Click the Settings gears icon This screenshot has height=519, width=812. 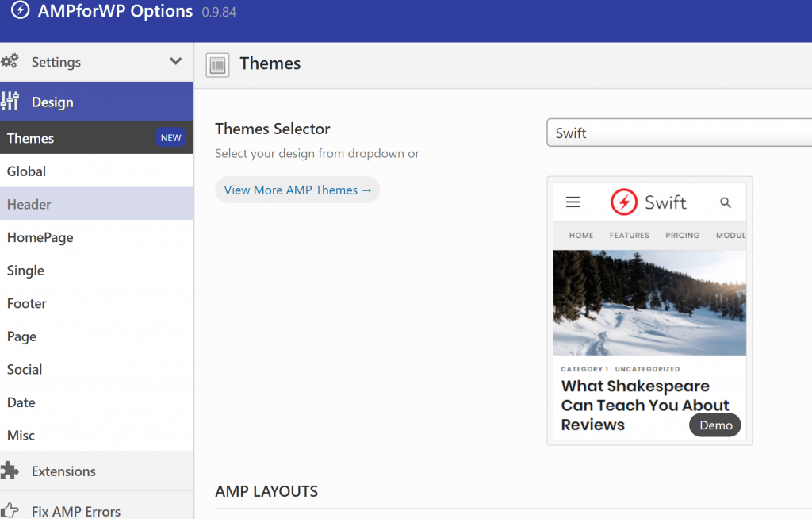[10, 61]
